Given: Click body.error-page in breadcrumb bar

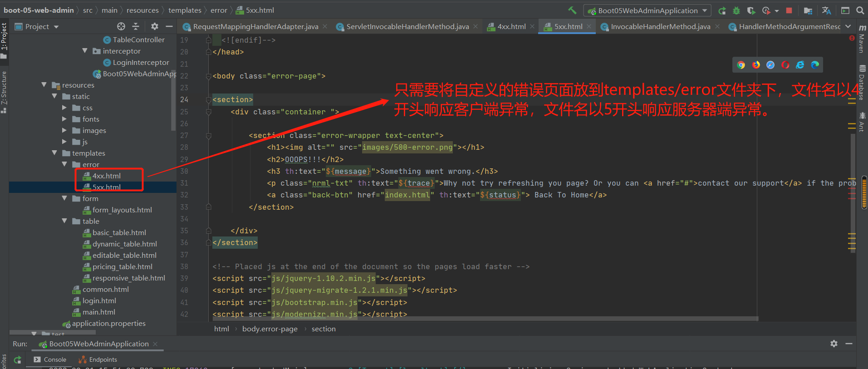Looking at the screenshot, I should click(270, 329).
